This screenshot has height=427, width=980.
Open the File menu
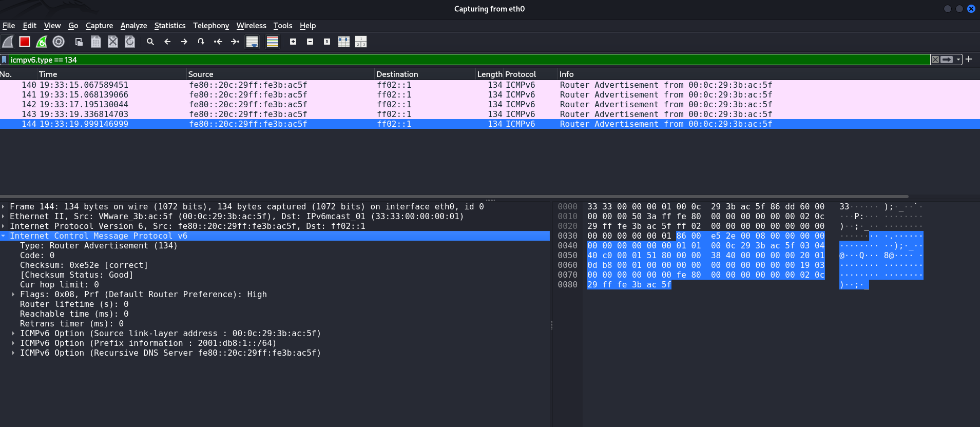coord(9,26)
